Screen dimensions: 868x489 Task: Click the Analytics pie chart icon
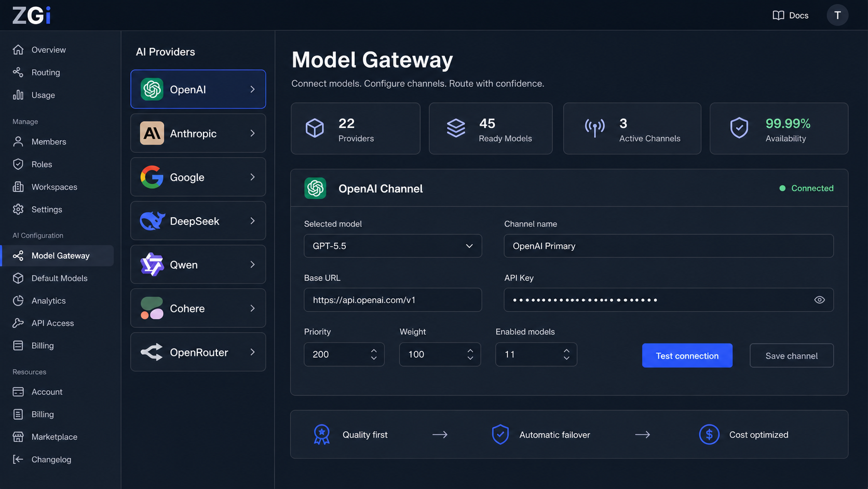(18, 300)
